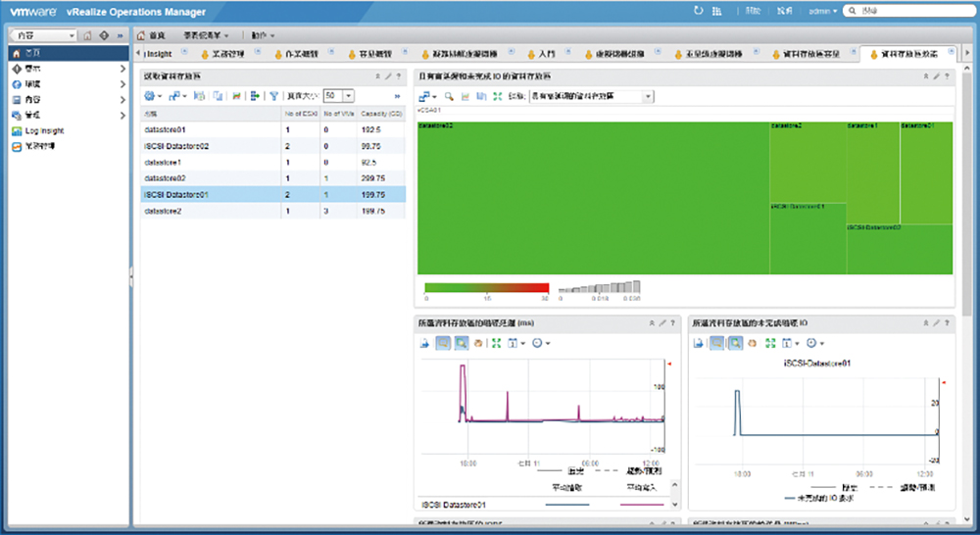980x535 pixels.
Task: Click the refresh icon in the top header
Action: coord(698,11)
